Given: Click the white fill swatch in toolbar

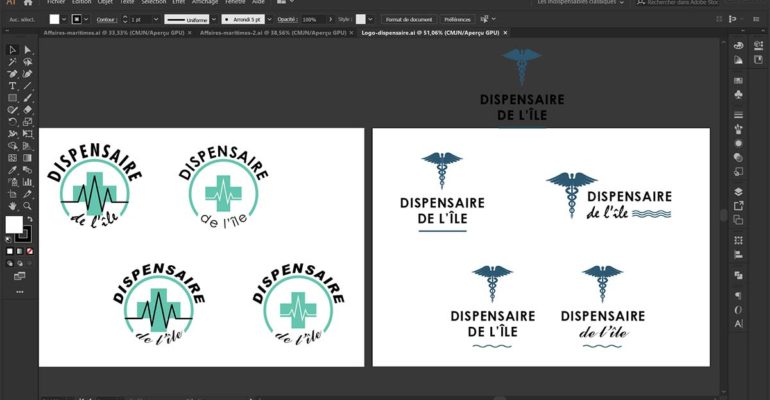Looking at the screenshot, I should [x=14, y=225].
